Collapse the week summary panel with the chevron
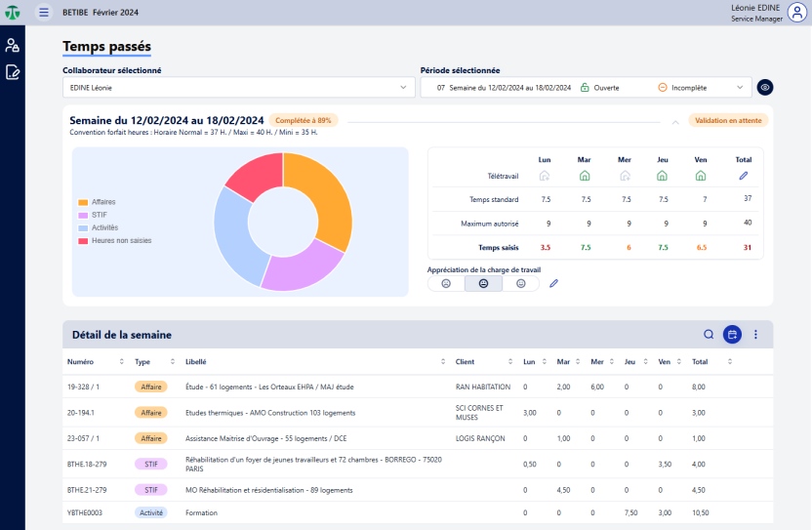Viewport: 812px width, 530px height. click(674, 122)
